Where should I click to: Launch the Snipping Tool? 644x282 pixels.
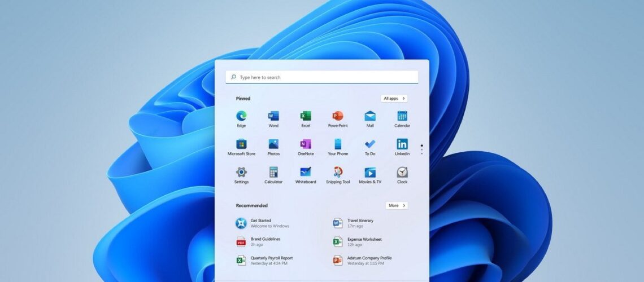[338, 173]
